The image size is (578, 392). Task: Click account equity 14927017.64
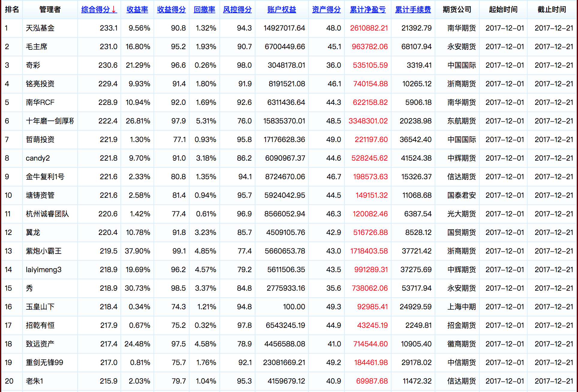285,28
